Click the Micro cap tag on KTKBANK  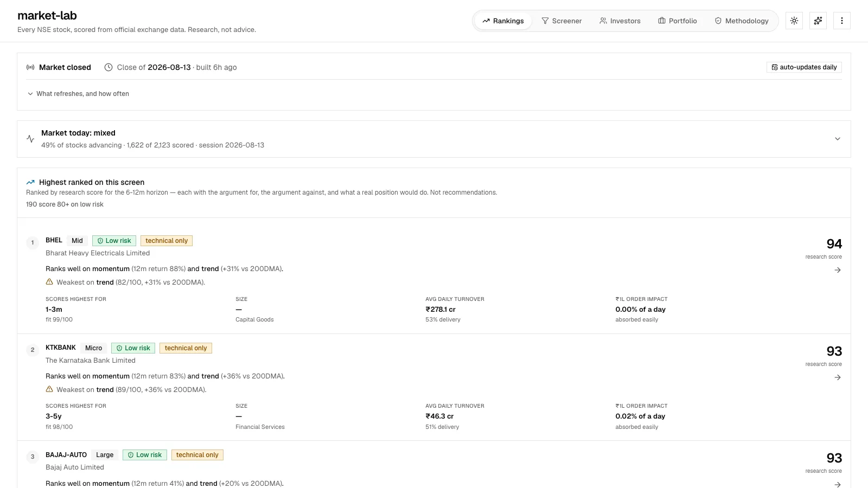pyautogui.click(x=93, y=348)
